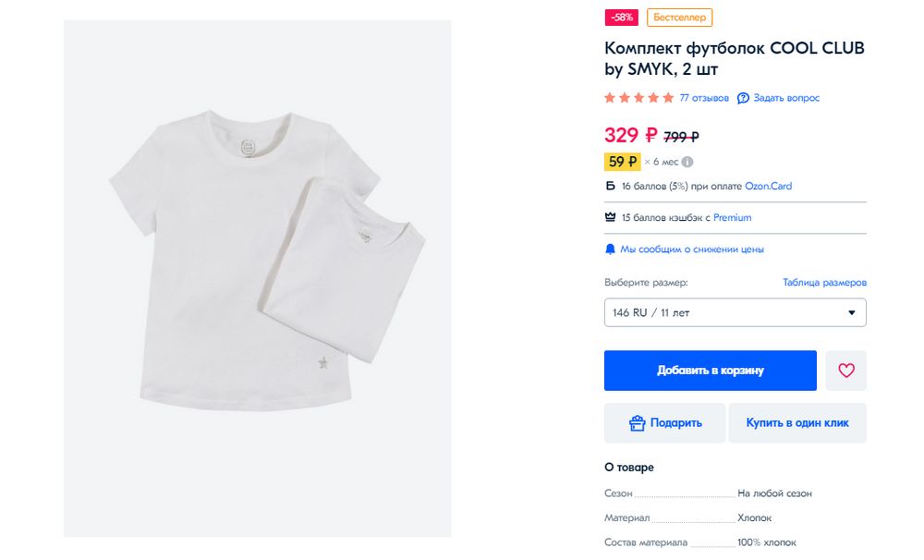Click Добавить в корзину button

click(710, 371)
